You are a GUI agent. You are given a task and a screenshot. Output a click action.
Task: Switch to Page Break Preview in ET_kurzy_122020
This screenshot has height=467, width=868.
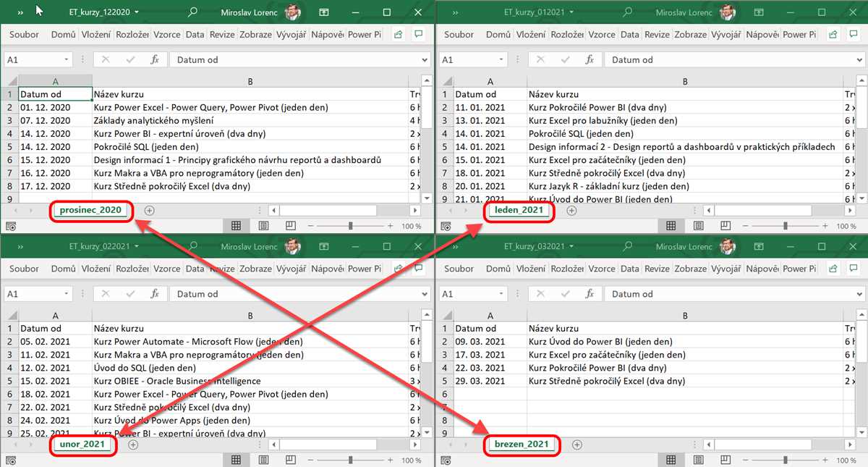290,226
